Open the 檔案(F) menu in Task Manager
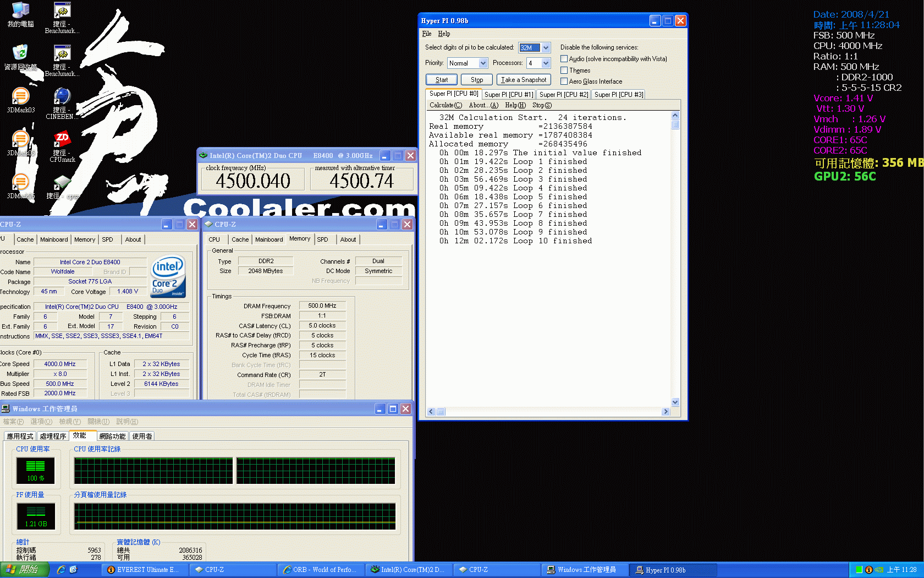Image resolution: width=924 pixels, height=578 pixels. coord(13,422)
